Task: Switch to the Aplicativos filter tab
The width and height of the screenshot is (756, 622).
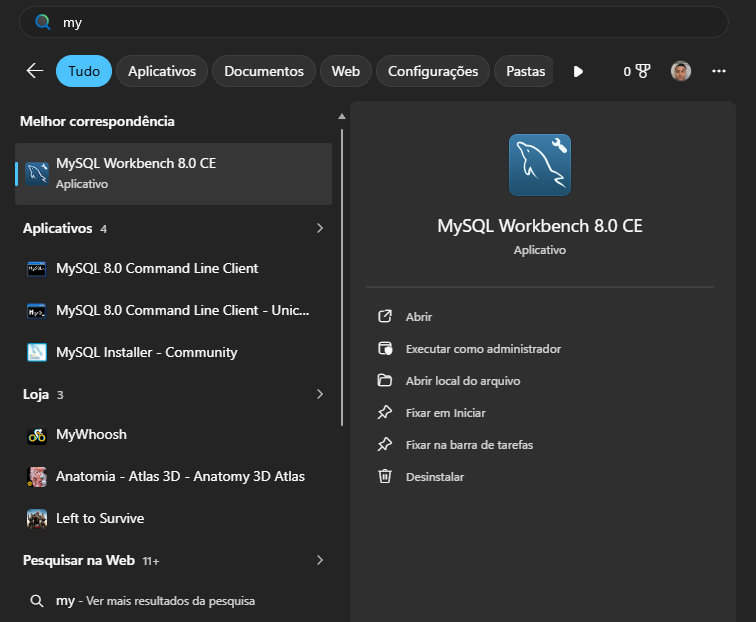Action: pos(162,71)
